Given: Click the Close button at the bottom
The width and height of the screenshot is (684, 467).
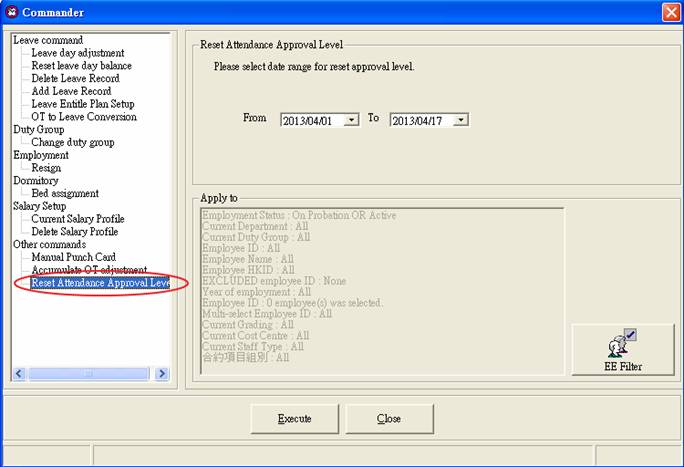Looking at the screenshot, I should (x=390, y=419).
